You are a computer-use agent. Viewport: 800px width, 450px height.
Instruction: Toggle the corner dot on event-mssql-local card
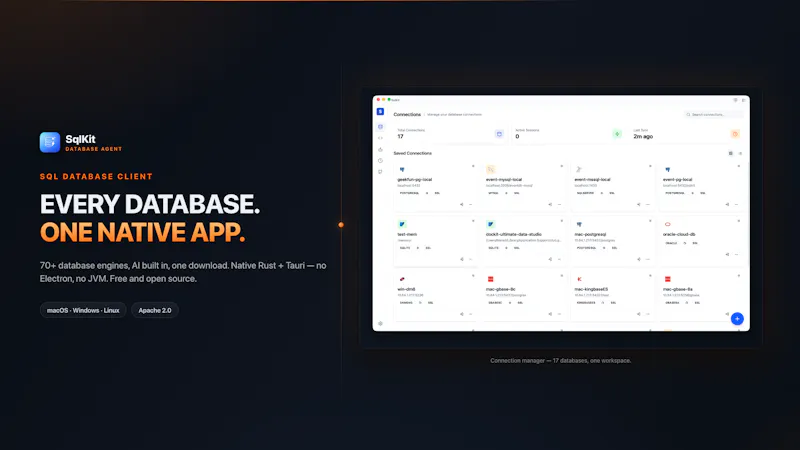pos(650,166)
